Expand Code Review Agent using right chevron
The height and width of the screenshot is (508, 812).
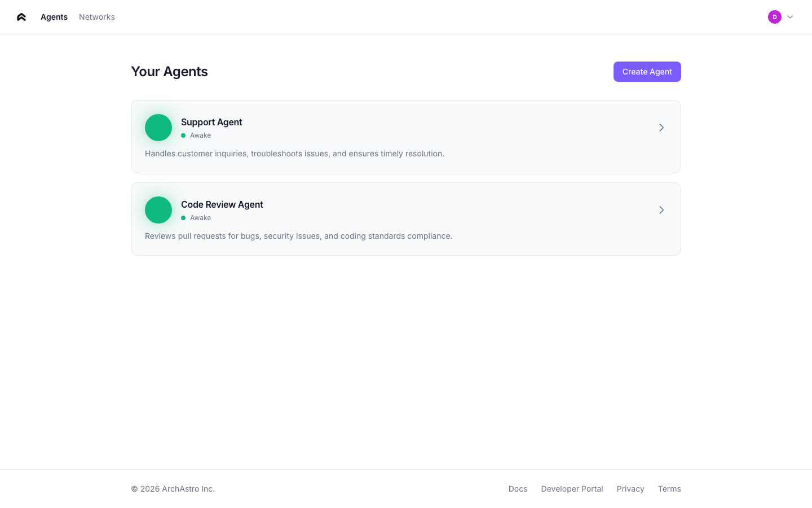pos(661,210)
